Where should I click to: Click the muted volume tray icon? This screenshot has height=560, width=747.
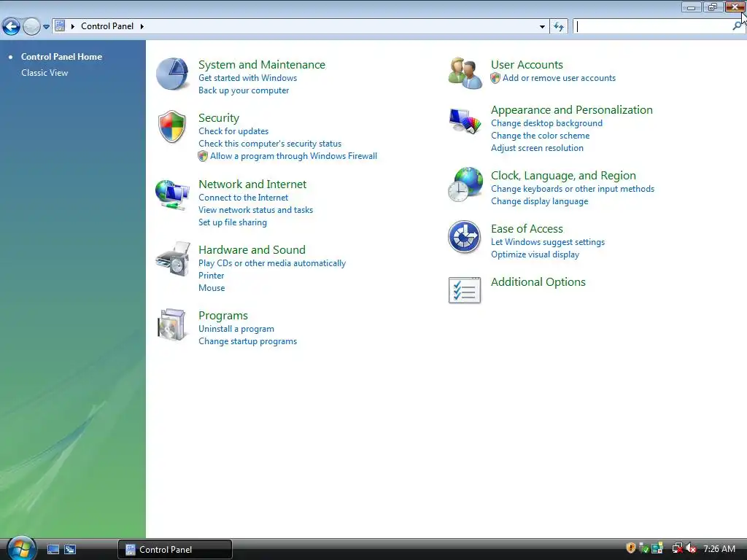point(691,548)
